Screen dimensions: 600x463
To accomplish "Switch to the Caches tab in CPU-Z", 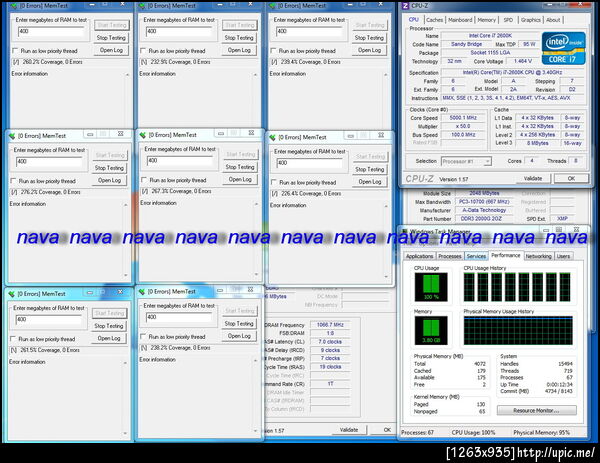I will coord(434,20).
